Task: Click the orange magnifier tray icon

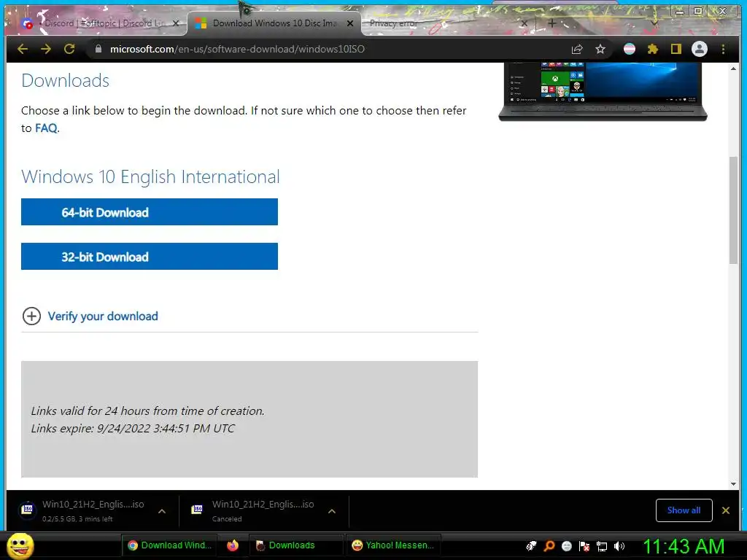Action: tap(549, 545)
